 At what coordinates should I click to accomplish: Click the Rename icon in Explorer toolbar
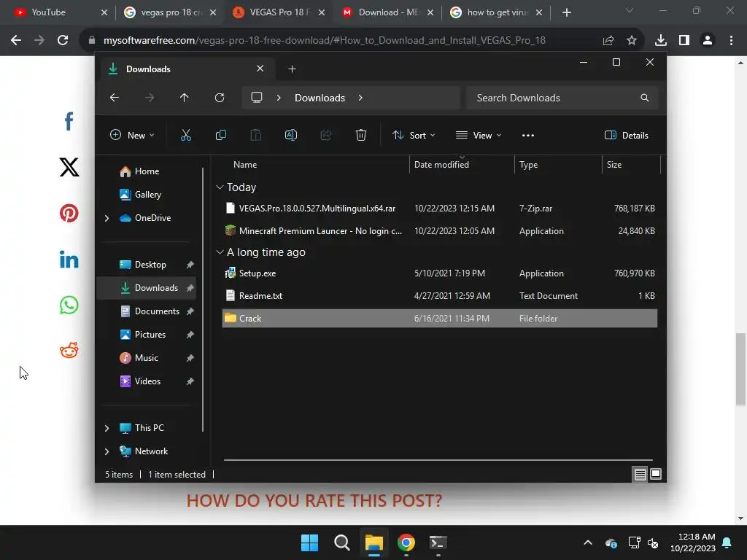pyautogui.click(x=290, y=135)
